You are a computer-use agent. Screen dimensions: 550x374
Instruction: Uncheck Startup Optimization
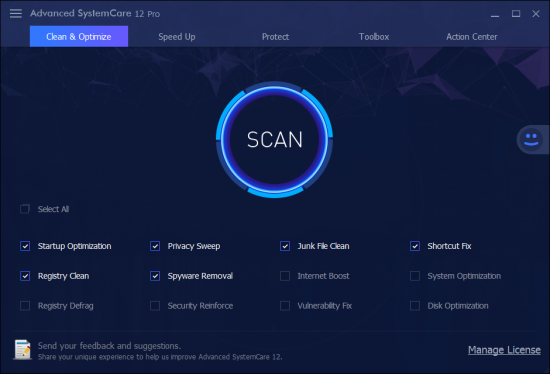coord(25,246)
